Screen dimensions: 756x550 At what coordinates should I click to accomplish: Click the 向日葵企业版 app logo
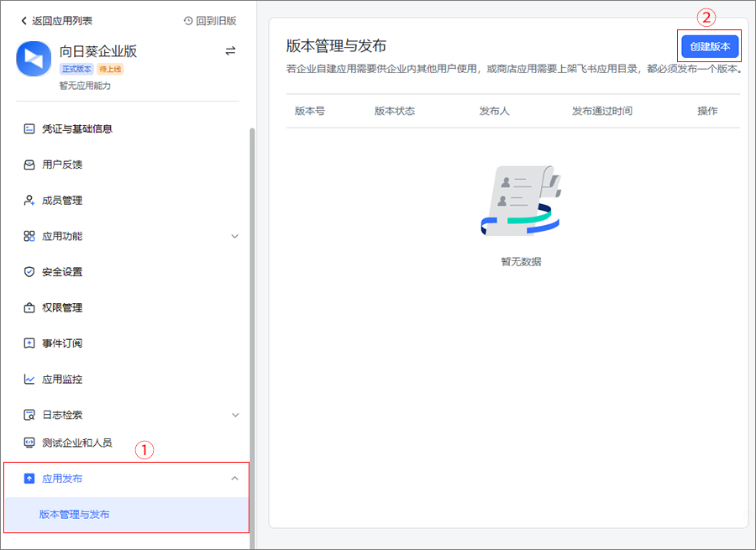(34, 58)
